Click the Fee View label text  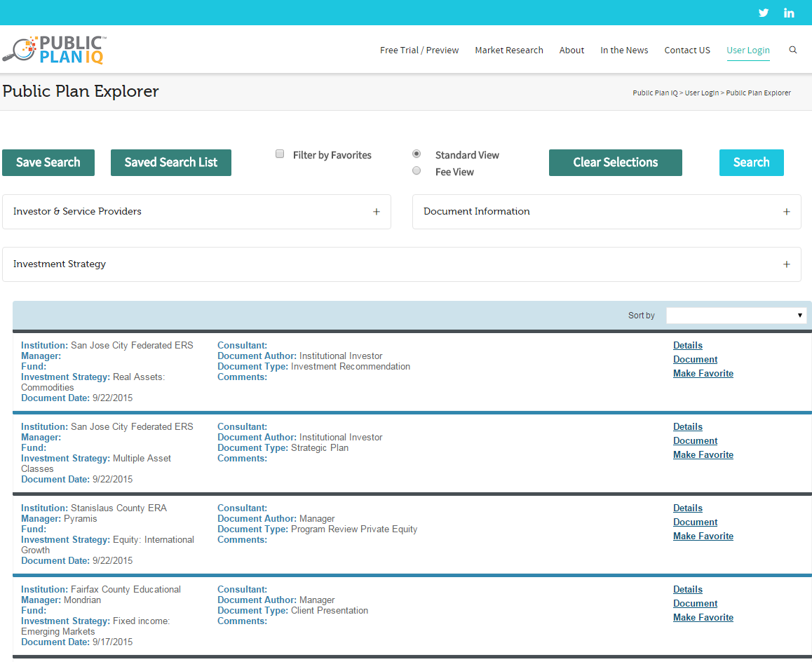coord(454,172)
